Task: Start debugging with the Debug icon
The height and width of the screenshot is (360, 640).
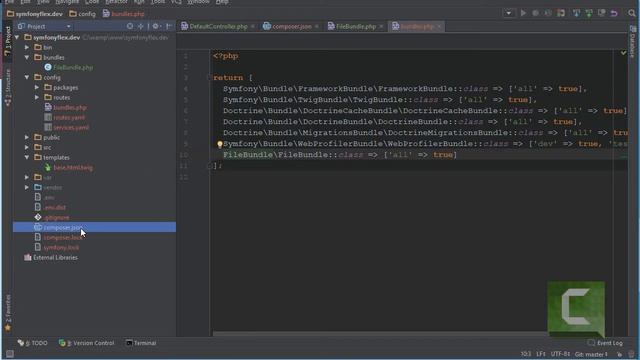Action: 535,13
